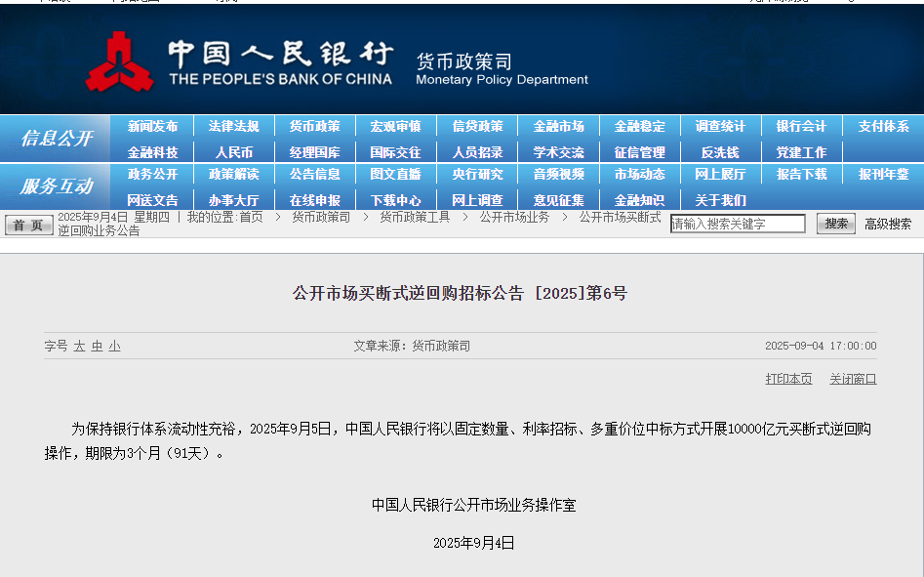The width and height of the screenshot is (924, 577).
Task: Open 报告下载 navigation item
Action: click(x=801, y=174)
